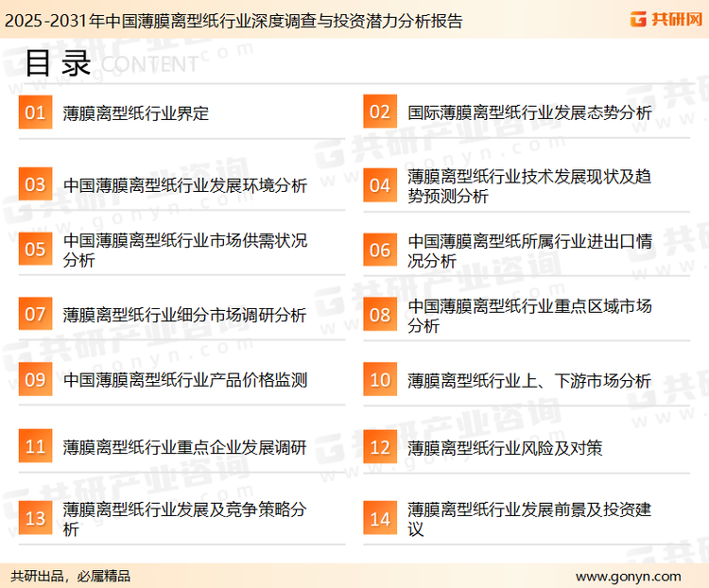The width and height of the screenshot is (709, 588).
Task: Select 中国薄膜离型纸行业发展环境分析 entry
Action: (185, 185)
